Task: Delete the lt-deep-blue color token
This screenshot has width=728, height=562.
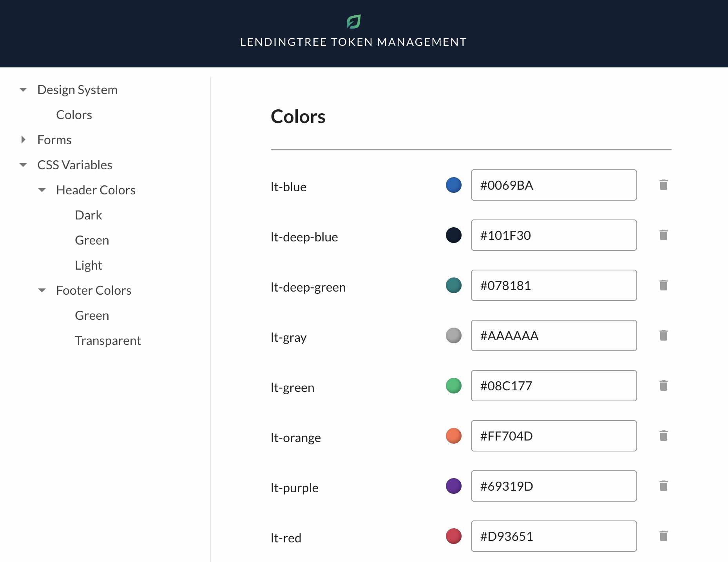Action: 664,235
